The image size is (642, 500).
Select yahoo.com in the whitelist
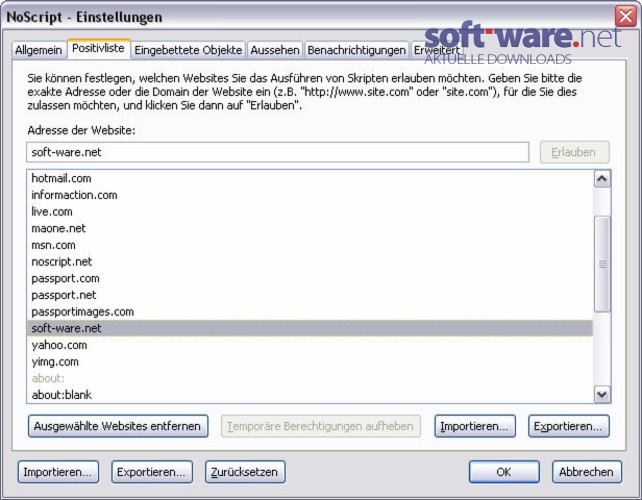(x=310, y=345)
